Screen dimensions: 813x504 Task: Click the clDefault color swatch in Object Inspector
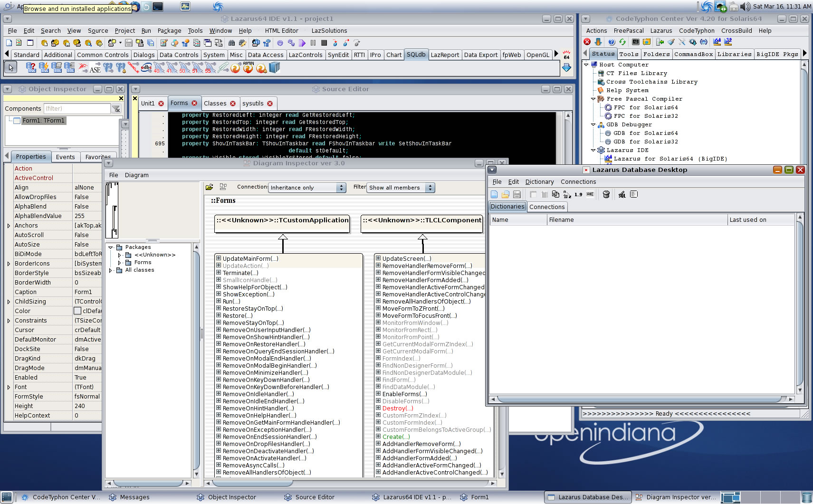77,311
